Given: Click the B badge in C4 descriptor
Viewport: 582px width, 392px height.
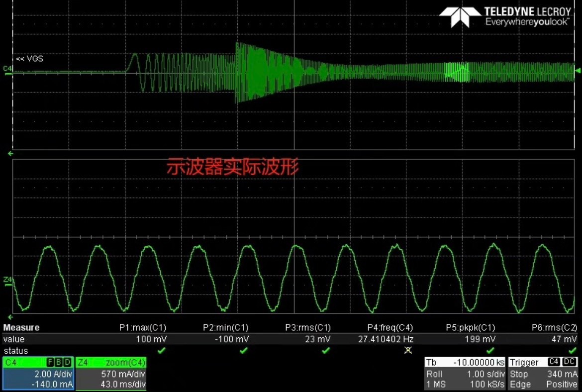Looking at the screenshot, I should tap(59, 362).
